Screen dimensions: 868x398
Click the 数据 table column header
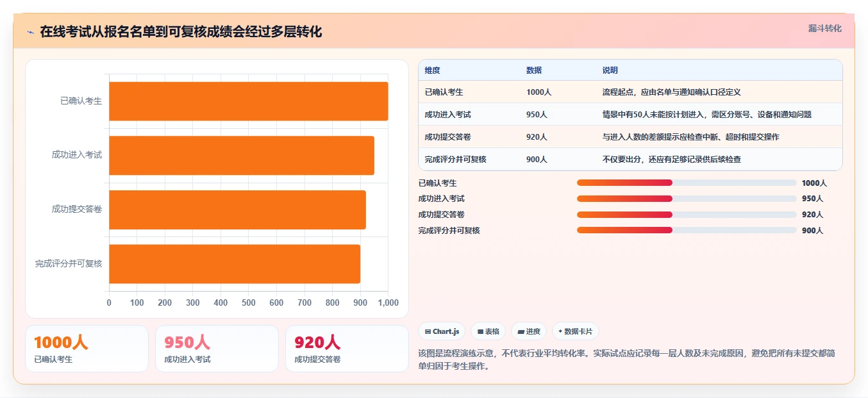[534, 70]
